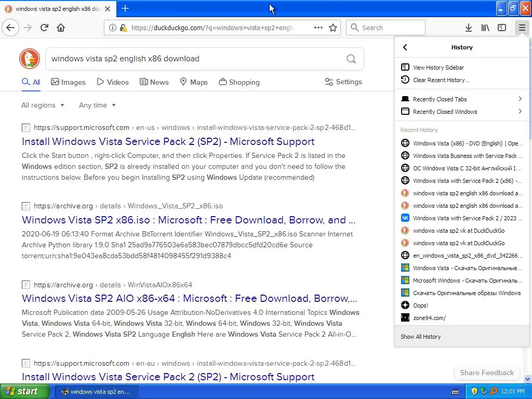
Task: Open Windows Vista with Service Pack 2 (x86) entry
Action: click(462, 181)
